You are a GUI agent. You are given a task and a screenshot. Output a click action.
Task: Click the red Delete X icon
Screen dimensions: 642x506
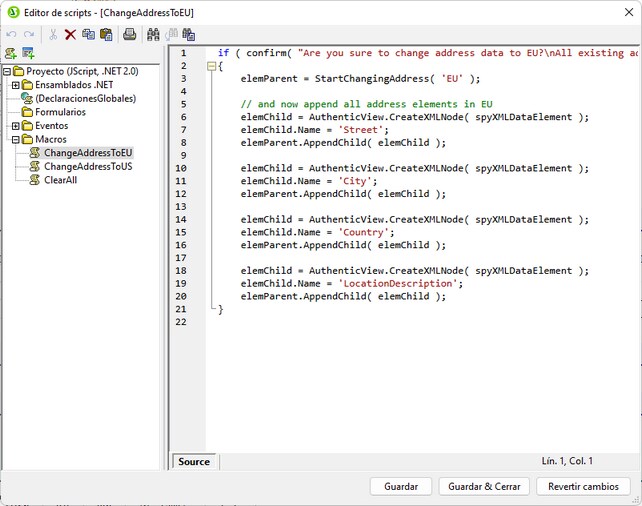point(70,34)
